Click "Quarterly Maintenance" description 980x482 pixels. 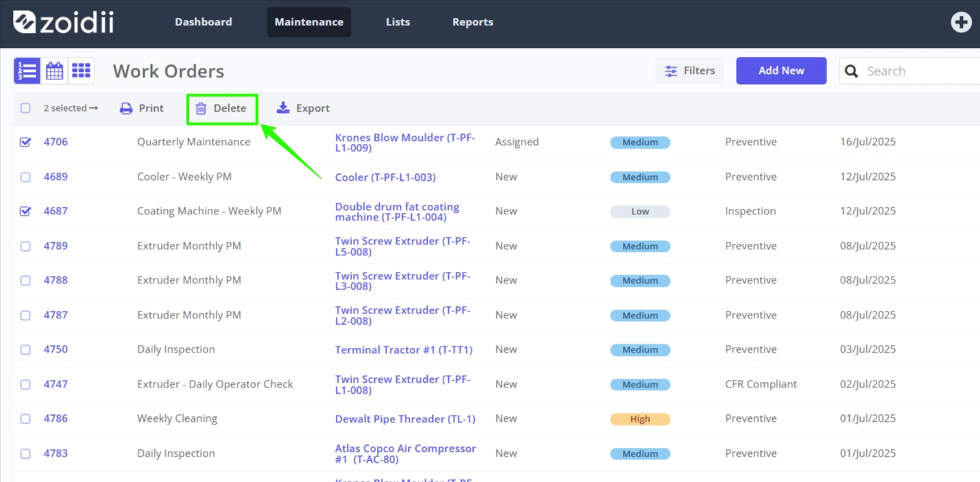point(194,142)
